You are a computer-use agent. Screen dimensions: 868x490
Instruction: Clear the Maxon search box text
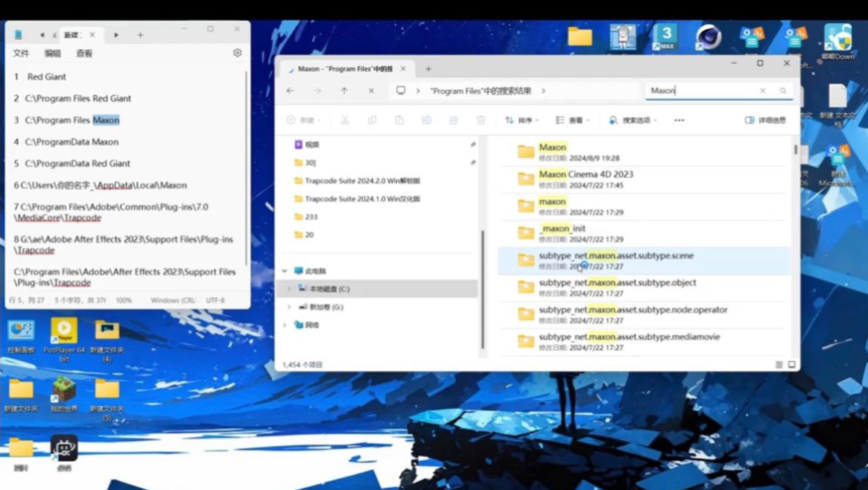pos(762,91)
